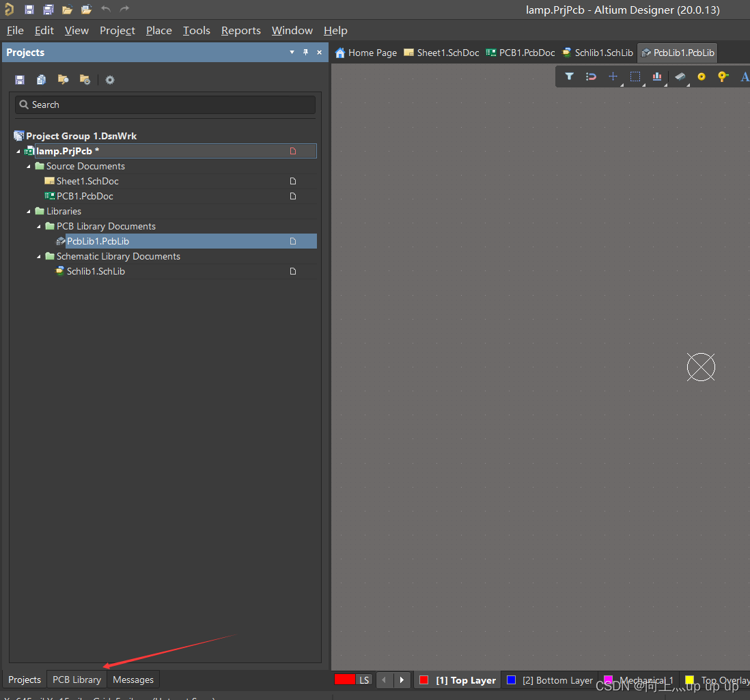Collapse PCB Library Documents folder
This screenshot has height=700, width=750.
coord(39,227)
